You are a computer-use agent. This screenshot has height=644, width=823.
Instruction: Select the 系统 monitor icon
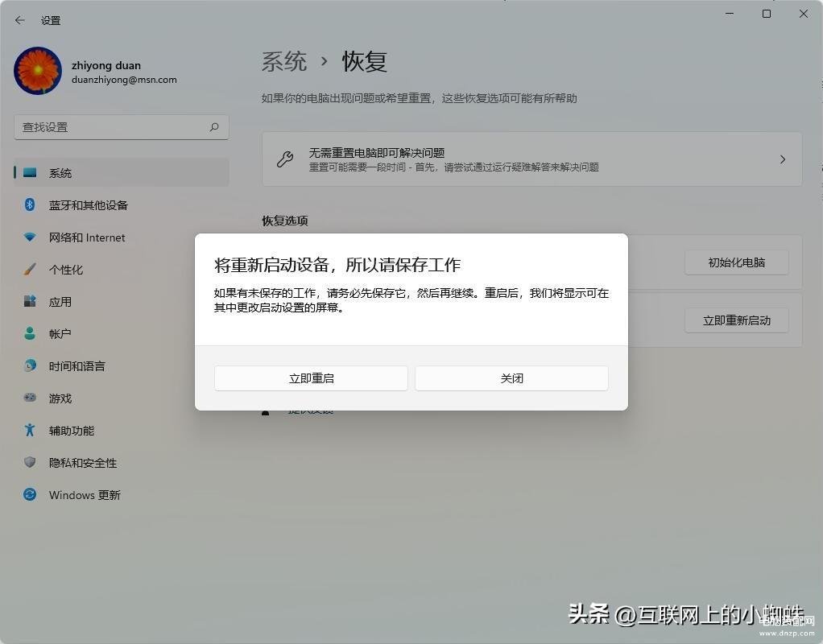[30, 173]
